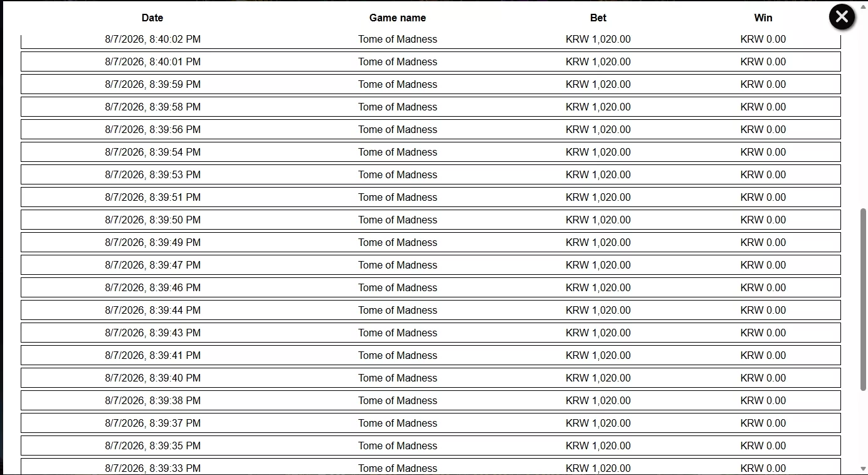Select the Date column header
Screen dimensions: 868x475
point(152,18)
